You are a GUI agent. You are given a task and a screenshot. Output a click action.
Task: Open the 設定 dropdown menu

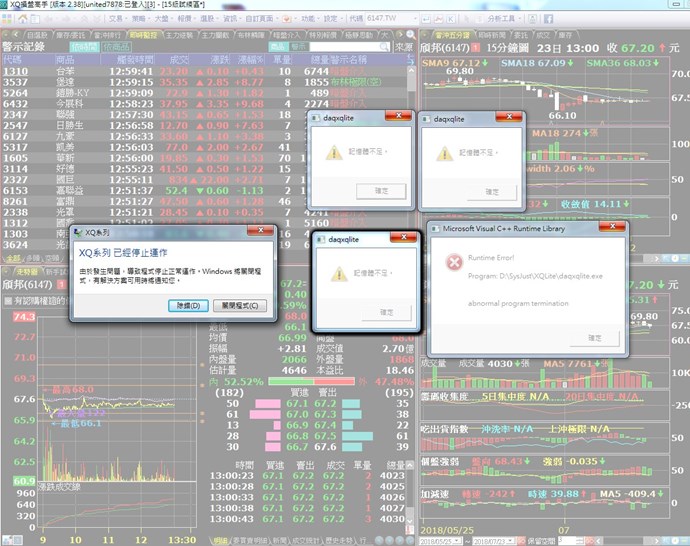(x=333, y=18)
